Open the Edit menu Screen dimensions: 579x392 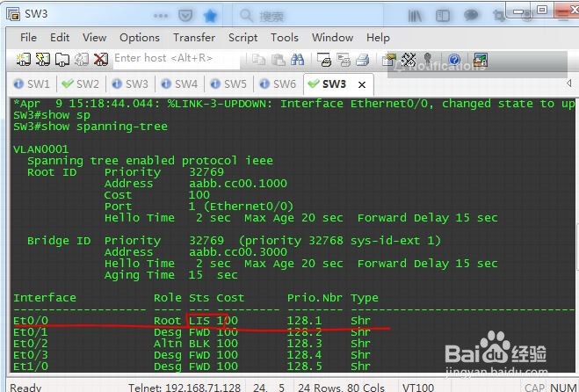pyautogui.click(x=60, y=37)
